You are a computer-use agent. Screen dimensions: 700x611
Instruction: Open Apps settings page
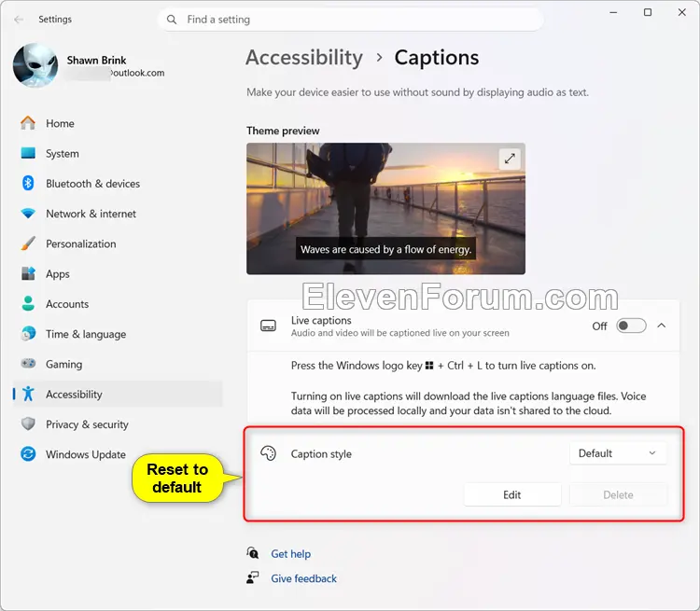tap(118, 273)
